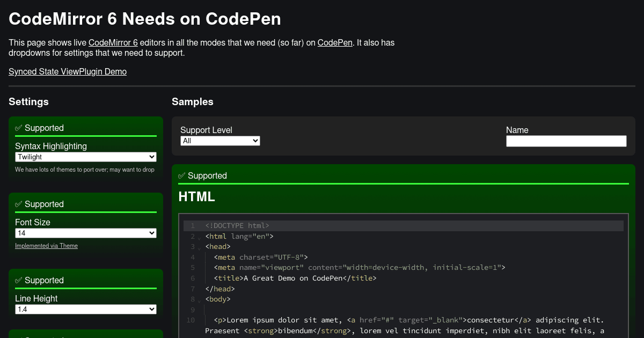Click the checkmark icon on the Line Height Supported badge

19,280
